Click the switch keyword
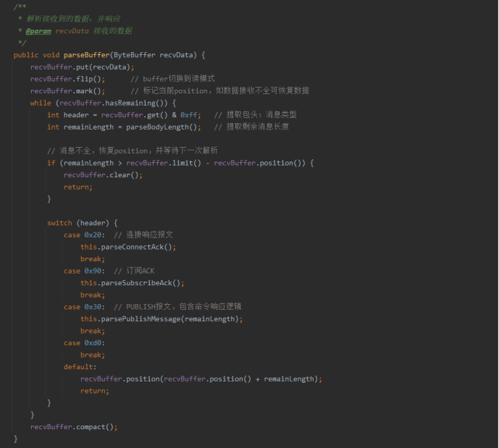Viewport: 499px width, 448px height. click(x=59, y=223)
